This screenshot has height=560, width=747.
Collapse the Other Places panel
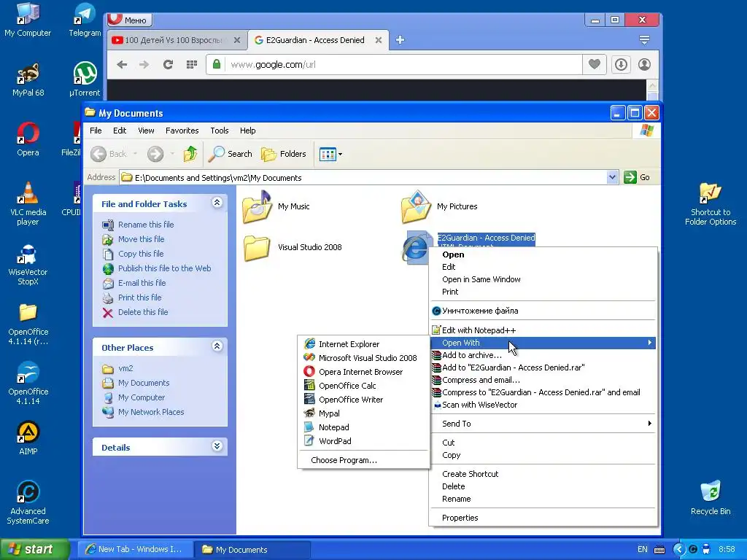click(x=217, y=346)
